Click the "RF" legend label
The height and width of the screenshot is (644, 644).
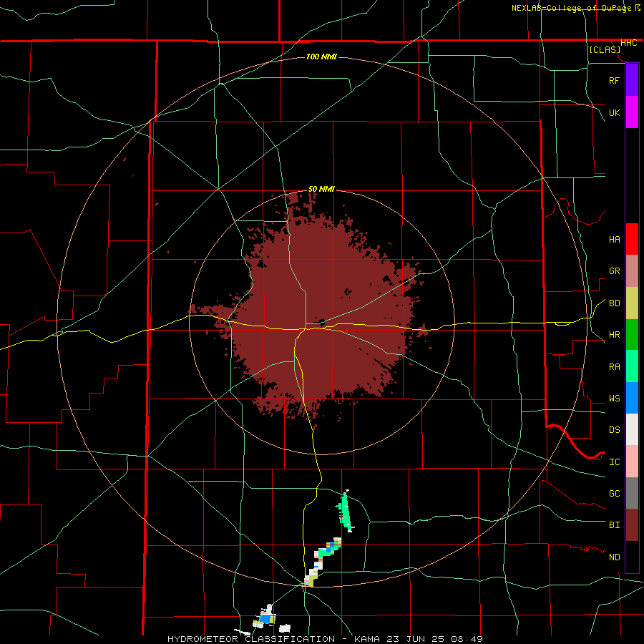pyautogui.click(x=614, y=80)
